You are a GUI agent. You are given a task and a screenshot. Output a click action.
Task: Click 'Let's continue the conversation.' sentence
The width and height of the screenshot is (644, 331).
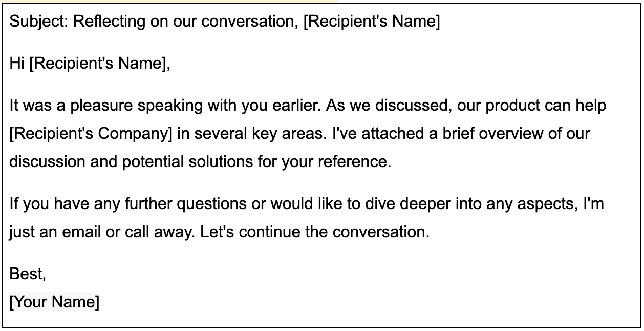[x=315, y=232]
